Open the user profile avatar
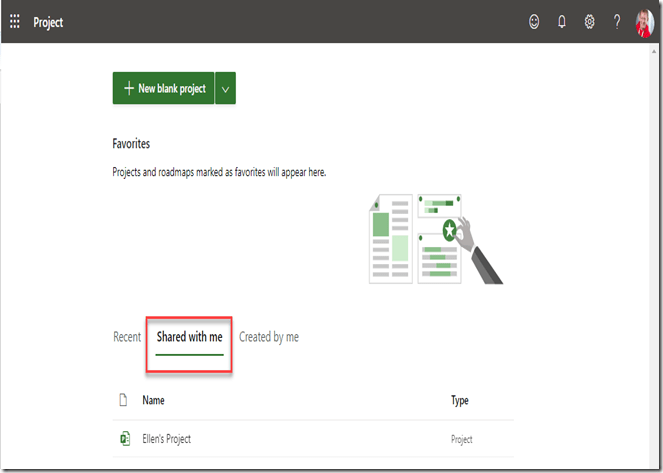The height and width of the screenshot is (473, 663). coord(644,22)
